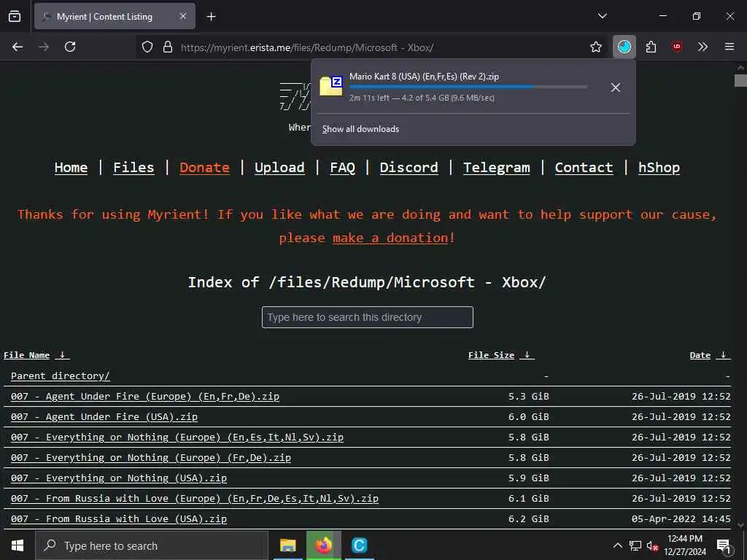The image size is (747, 560).
Task: Download Everything or Nothing (En,Es,It,Nl,Sv) zip
Action: tap(177, 437)
